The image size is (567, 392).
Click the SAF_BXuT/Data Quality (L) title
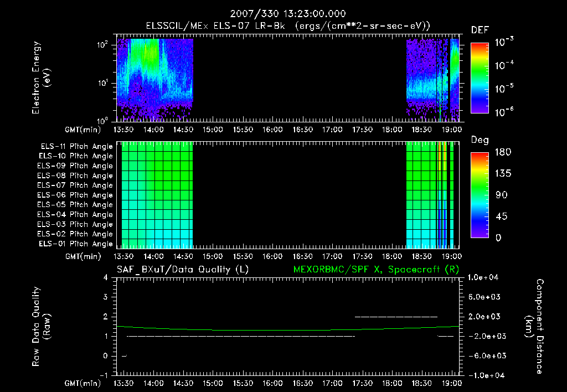point(183,270)
